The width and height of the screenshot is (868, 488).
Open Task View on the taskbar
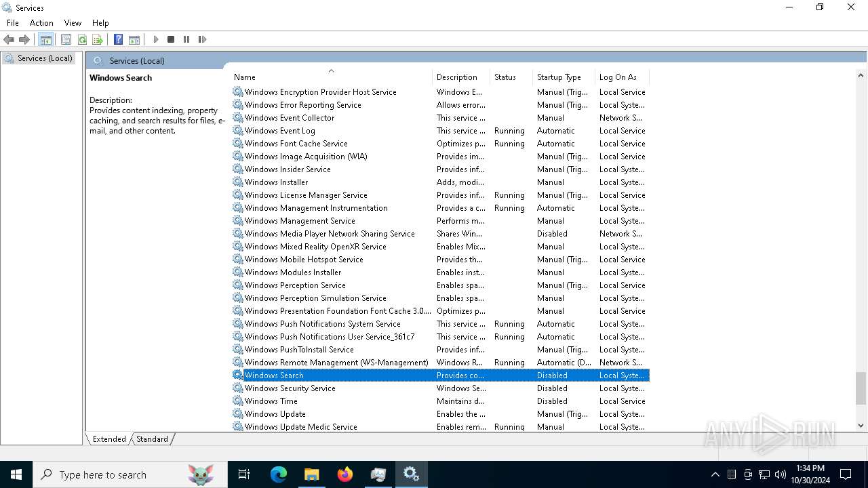[244, 474]
